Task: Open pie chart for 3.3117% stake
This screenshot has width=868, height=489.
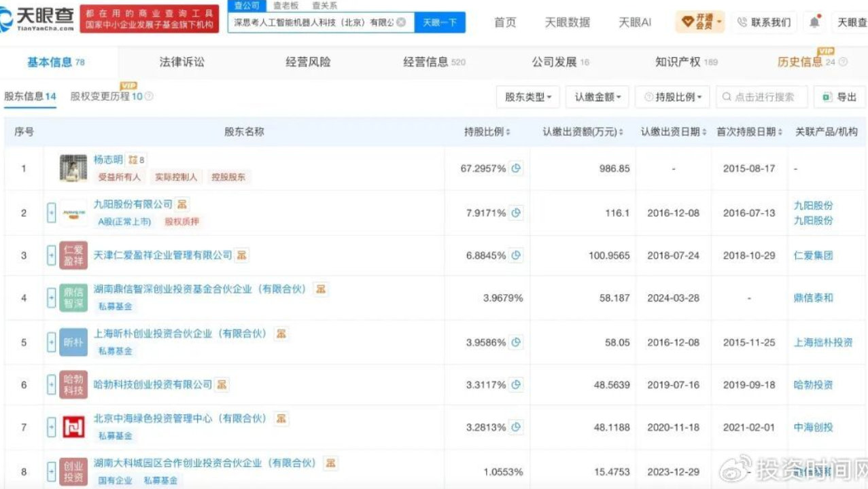Action: click(517, 384)
